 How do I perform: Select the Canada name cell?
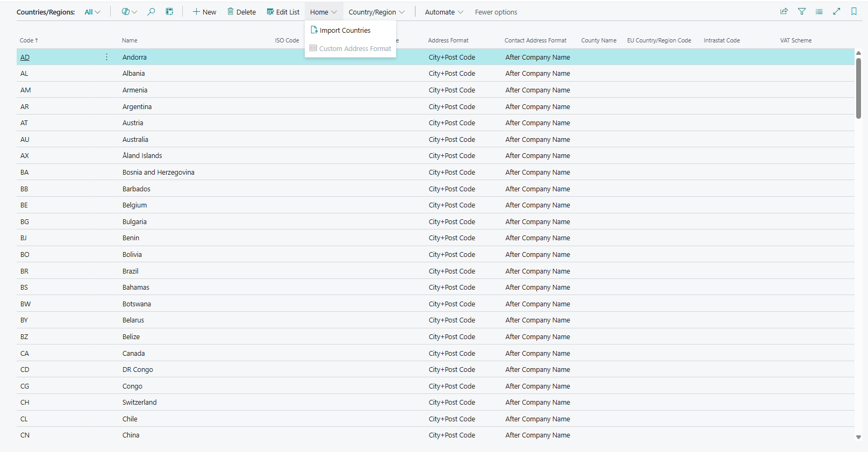click(x=133, y=354)
